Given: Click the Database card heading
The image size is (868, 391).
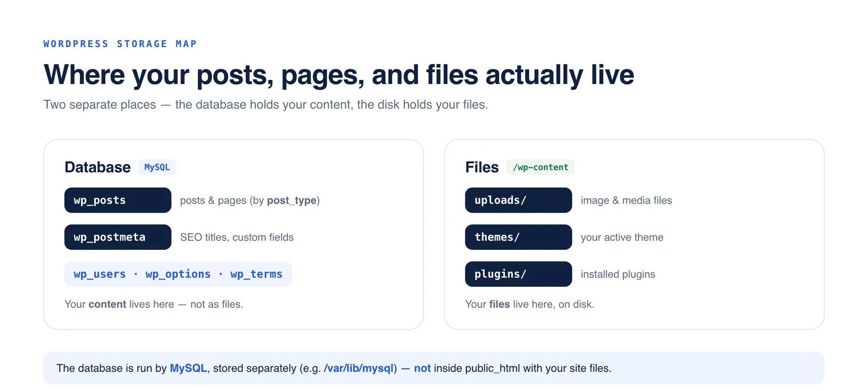Looking at the screenshot, I should click(x=98, y=167).
